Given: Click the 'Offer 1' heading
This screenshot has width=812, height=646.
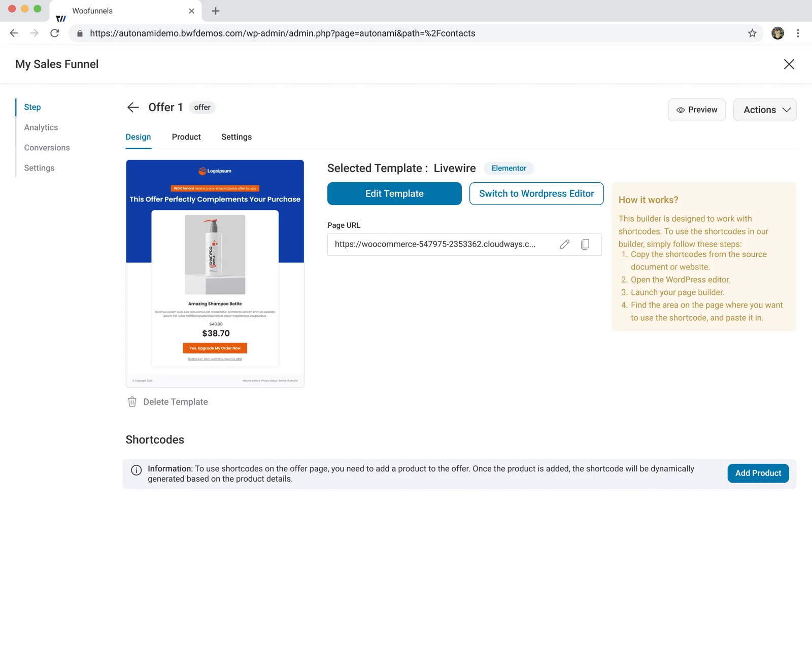Looking at the screenshot, I should tap(165, 107).
